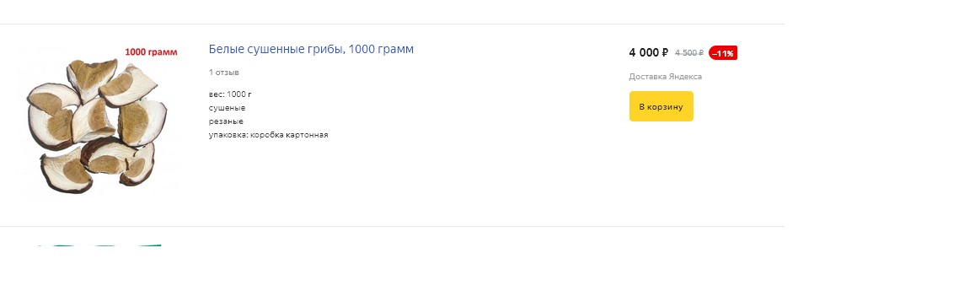This screenshot has width=980, height=307.
Task: Open the Белые сушенные грибы product title link
Action: point(311,50)
